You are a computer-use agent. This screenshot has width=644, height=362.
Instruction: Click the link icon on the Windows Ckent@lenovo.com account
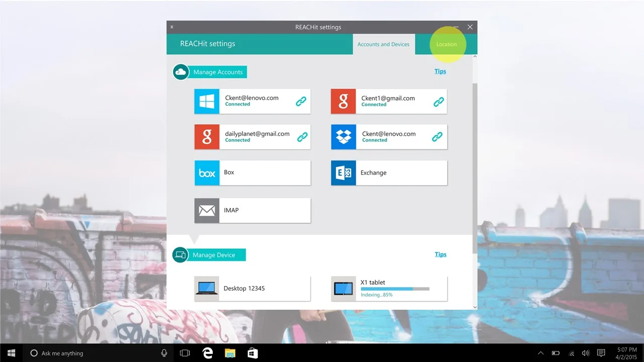pos(301,101)
